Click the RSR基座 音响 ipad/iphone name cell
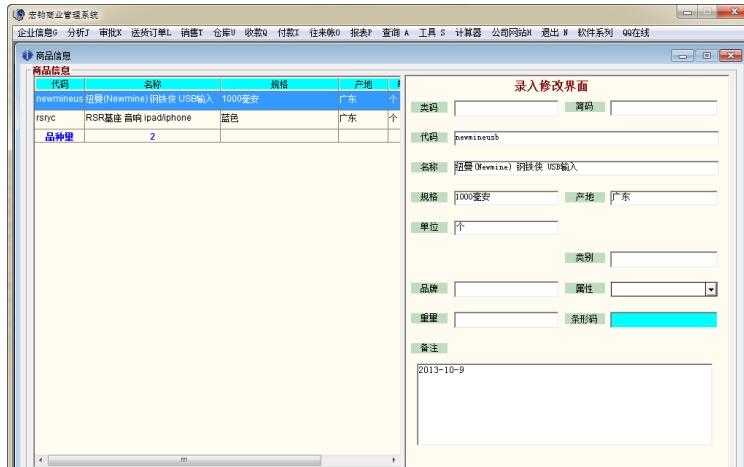Screen dimensions: 744x467 [152, 118]
